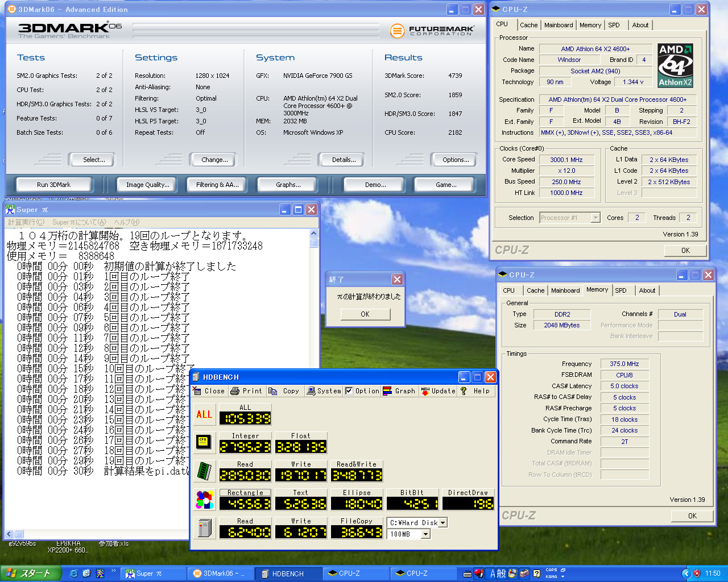Click the memory module benchmark icon in HDBENCH
Image resolution: width=728 pixels, height=582 pixels.
point(204,471)
